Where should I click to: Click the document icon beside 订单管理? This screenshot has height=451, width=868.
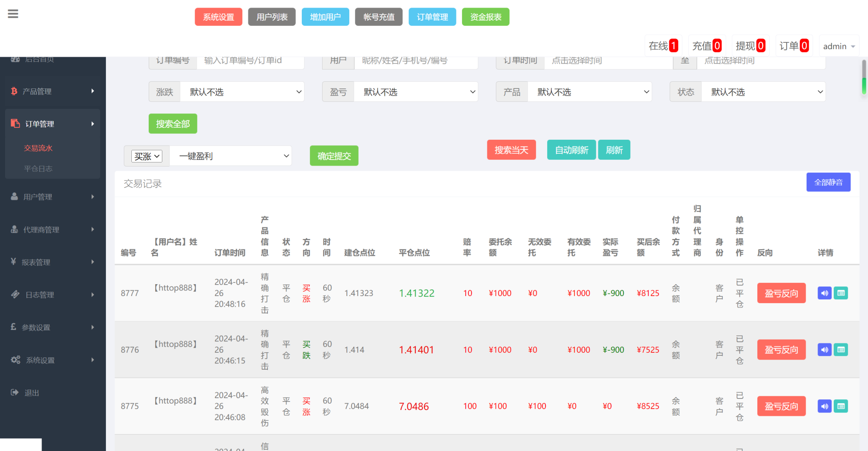15,123
